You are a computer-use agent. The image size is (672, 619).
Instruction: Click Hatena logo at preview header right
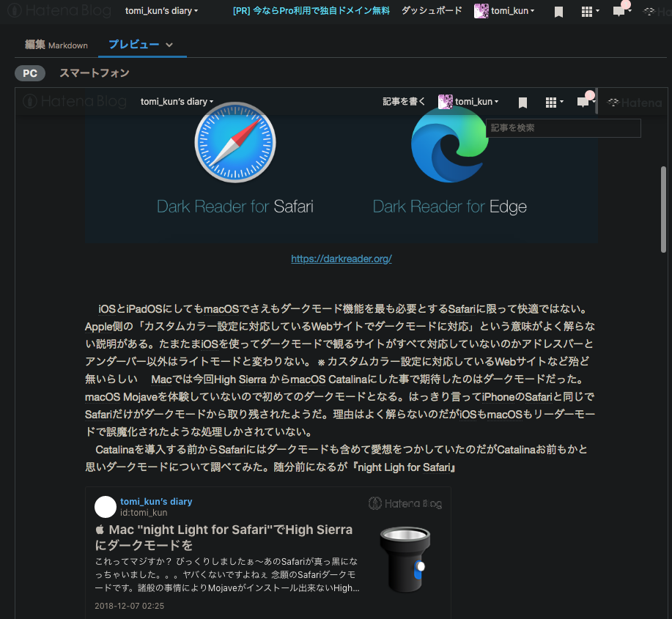tap(635, 103)
